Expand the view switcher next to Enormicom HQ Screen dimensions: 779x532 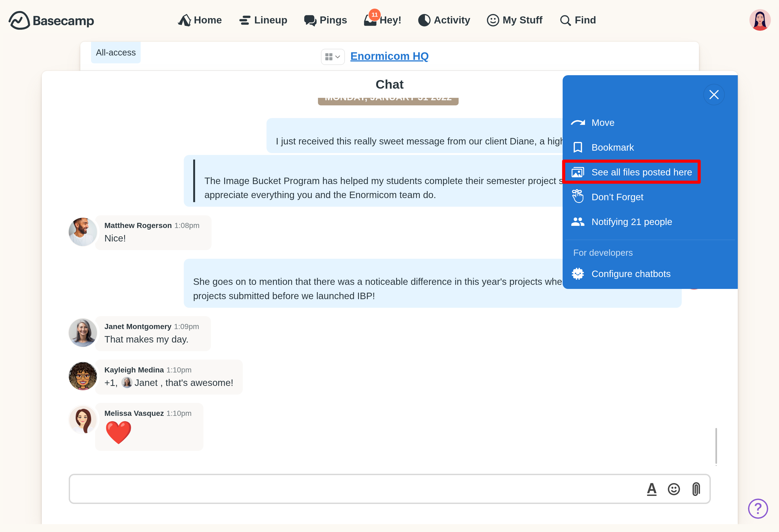(x=333, y=57)
